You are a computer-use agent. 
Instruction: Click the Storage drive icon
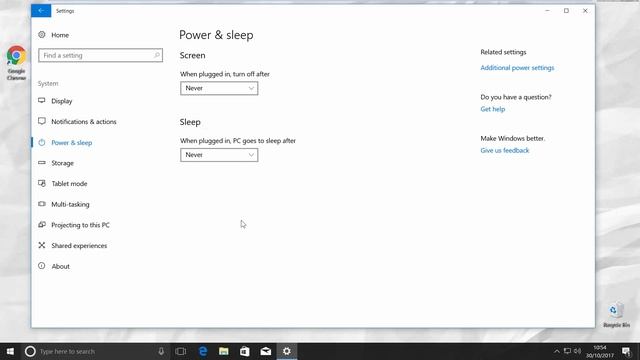[x=42, y=163]
